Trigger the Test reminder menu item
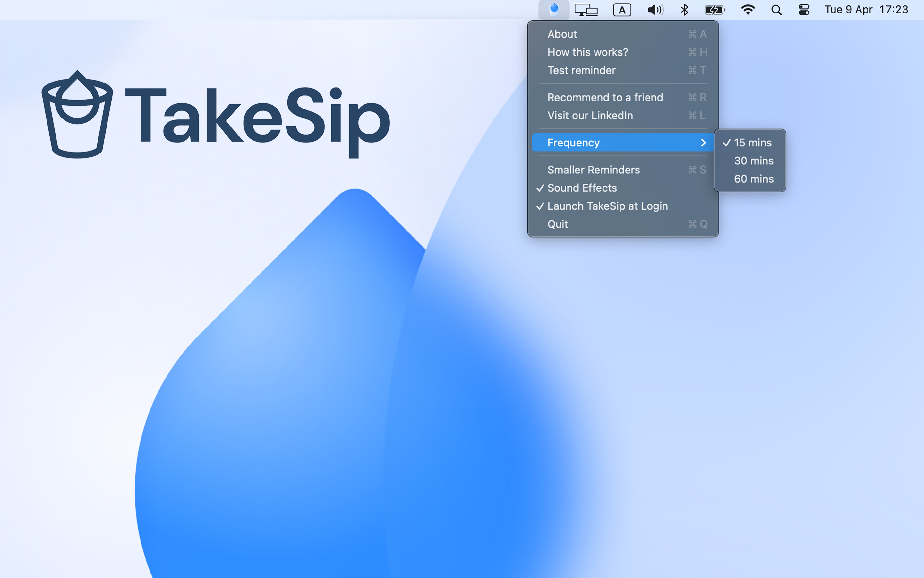Viewport: 924px width, 578px height. click(623, 70)
